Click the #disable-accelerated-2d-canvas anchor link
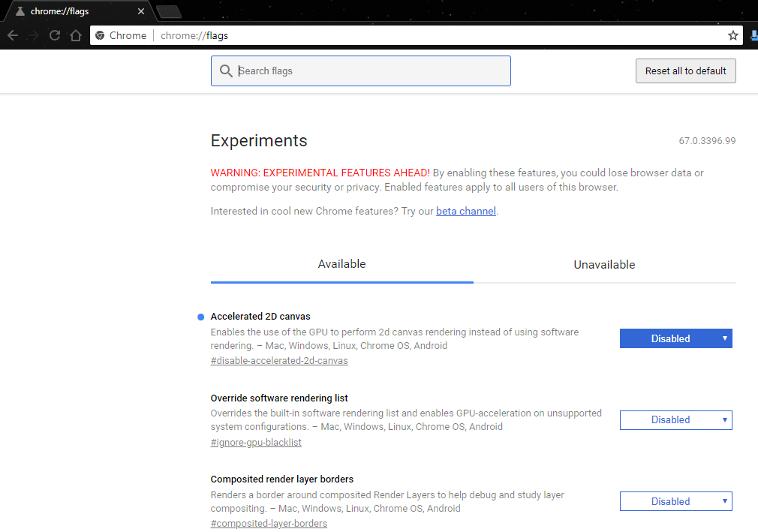The height and width of the screenshot is (532, 758). [x=279, y=361]
